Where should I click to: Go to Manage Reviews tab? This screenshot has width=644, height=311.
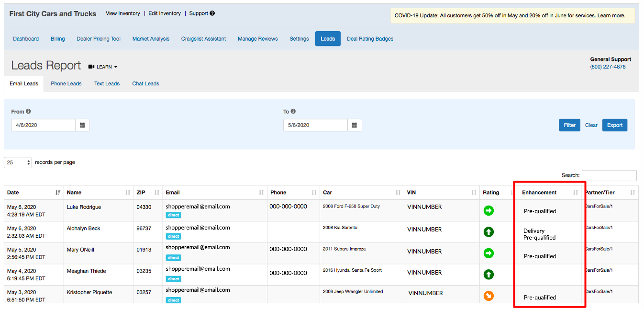pyautogui.click(x=257, y=39)
